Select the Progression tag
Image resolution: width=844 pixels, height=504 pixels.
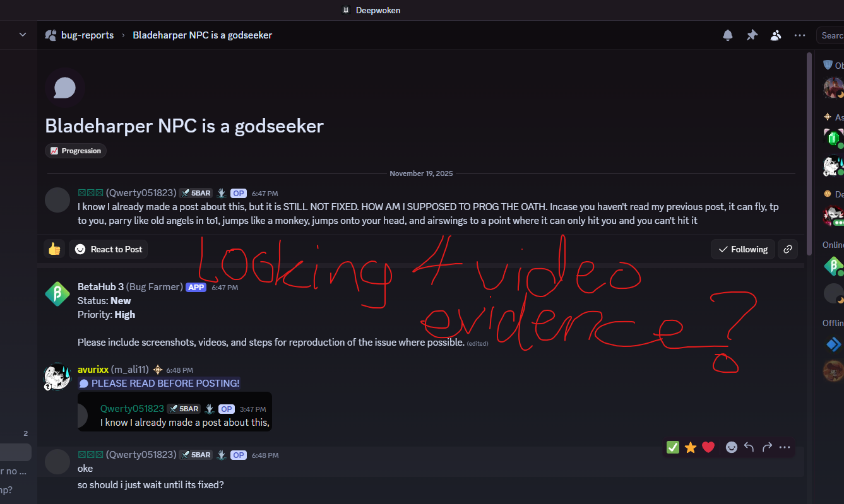(76, 151)
